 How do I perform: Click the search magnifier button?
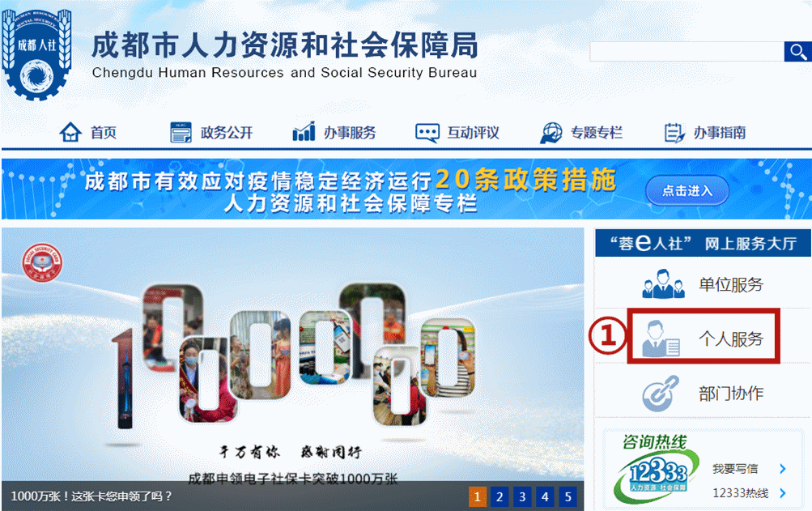tap(797, 52)
